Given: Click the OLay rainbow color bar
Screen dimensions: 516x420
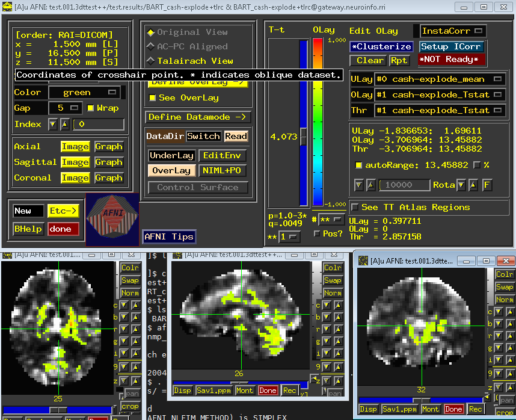Looking at the screenshot, I should [317, 122].
